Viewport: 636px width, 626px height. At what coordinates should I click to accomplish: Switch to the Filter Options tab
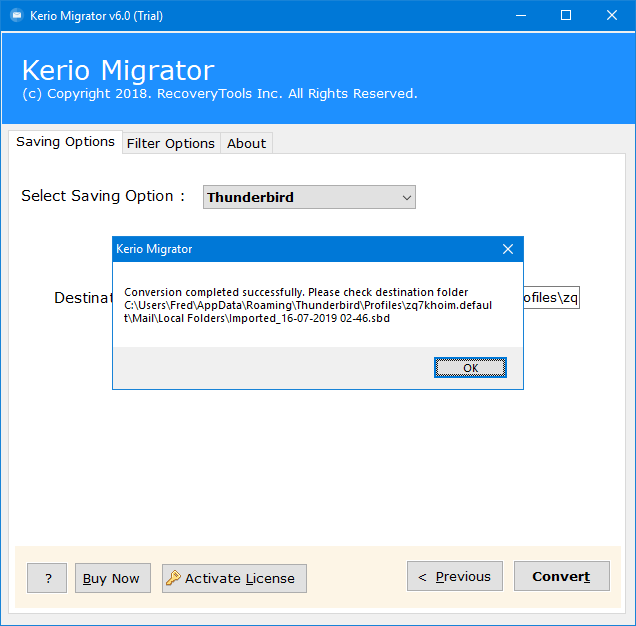171,143
